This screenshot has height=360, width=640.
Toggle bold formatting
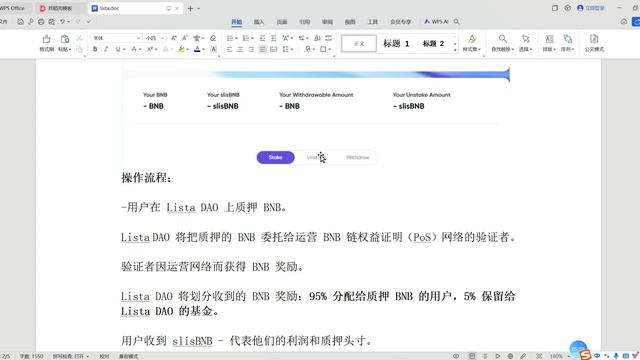95,49
